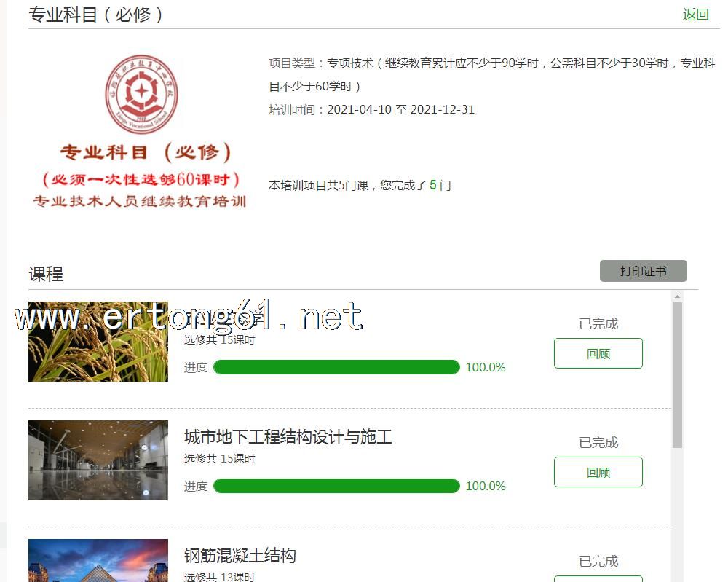Click the first course's progress bar
The width and height of the screenshot is (728, 582).
(x=336, y=367)
